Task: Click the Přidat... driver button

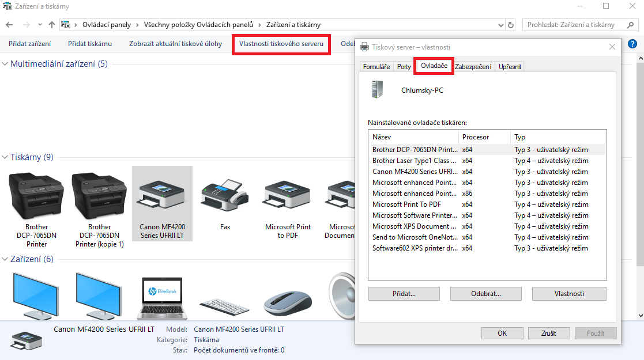Action: coord(404,294)
